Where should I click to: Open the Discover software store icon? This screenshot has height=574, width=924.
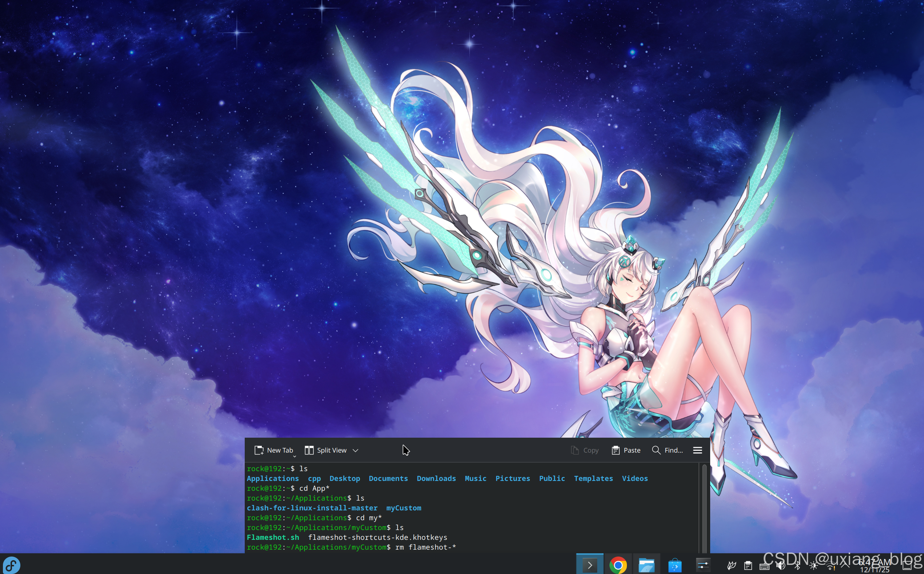tap(675, 565)
